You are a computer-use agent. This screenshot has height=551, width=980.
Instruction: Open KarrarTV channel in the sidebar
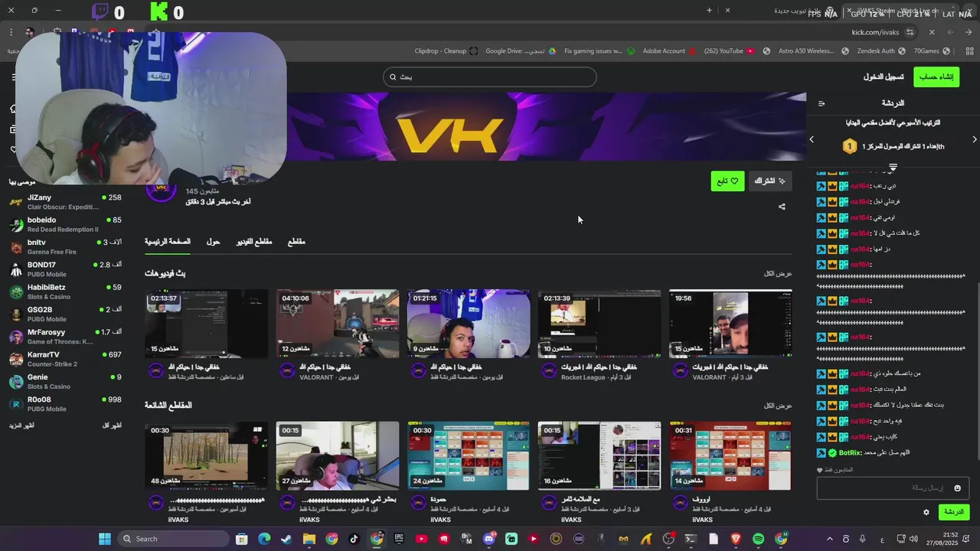coord(66,359)
